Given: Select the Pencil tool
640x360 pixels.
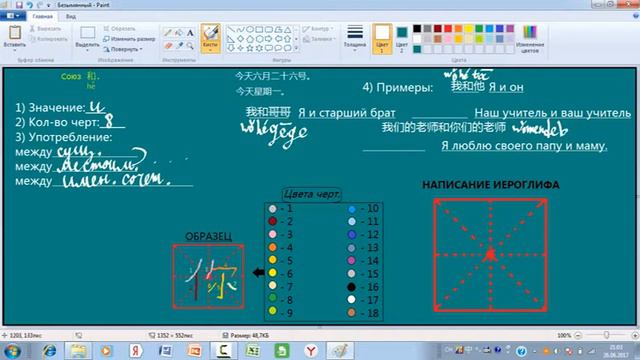Looking at the screenshot, I should [x=168, y=33].
